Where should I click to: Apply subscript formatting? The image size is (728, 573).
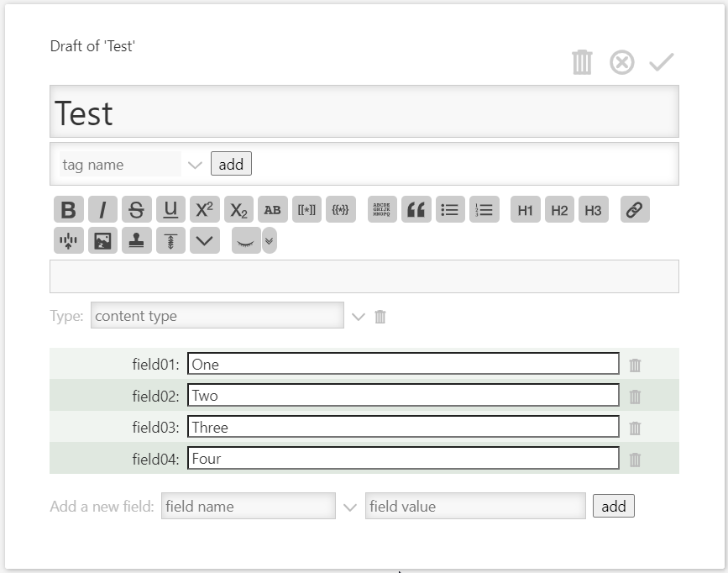pos(238,209)
